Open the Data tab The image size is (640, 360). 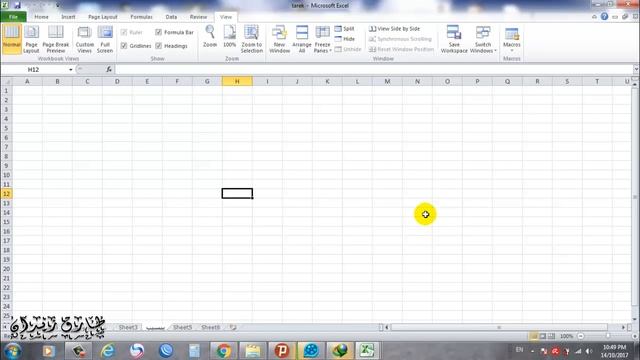tap(171, 17)
